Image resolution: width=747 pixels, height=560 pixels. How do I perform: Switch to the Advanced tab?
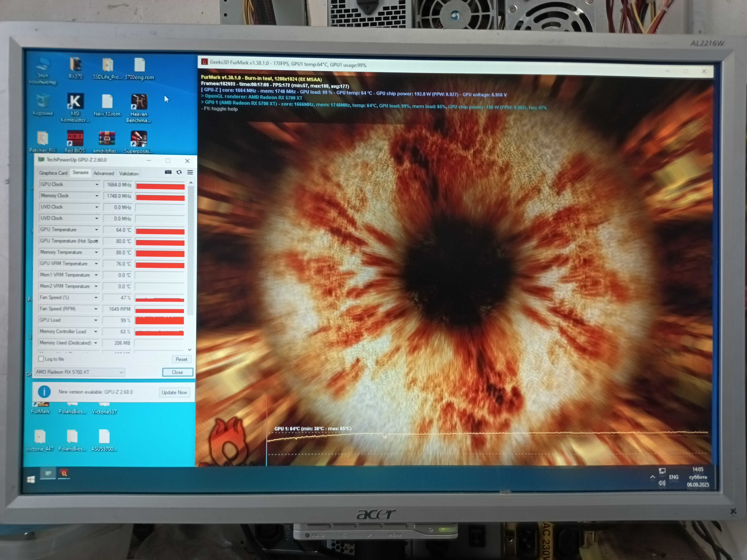104,173
